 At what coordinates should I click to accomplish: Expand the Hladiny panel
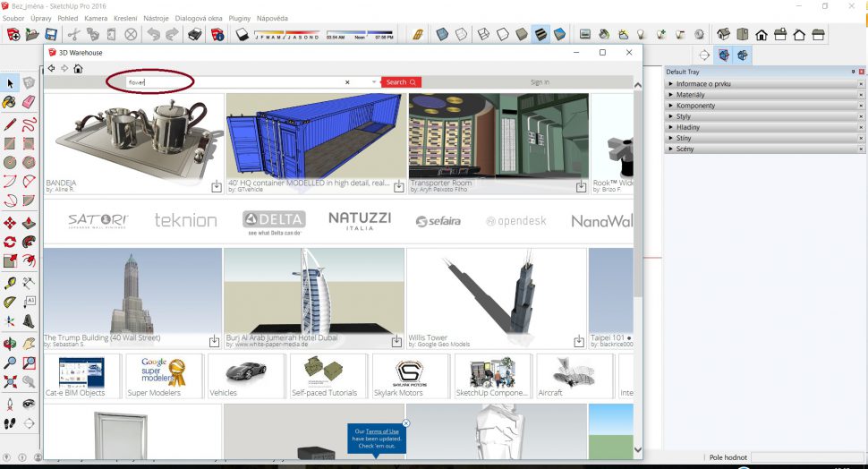(764, 127)
